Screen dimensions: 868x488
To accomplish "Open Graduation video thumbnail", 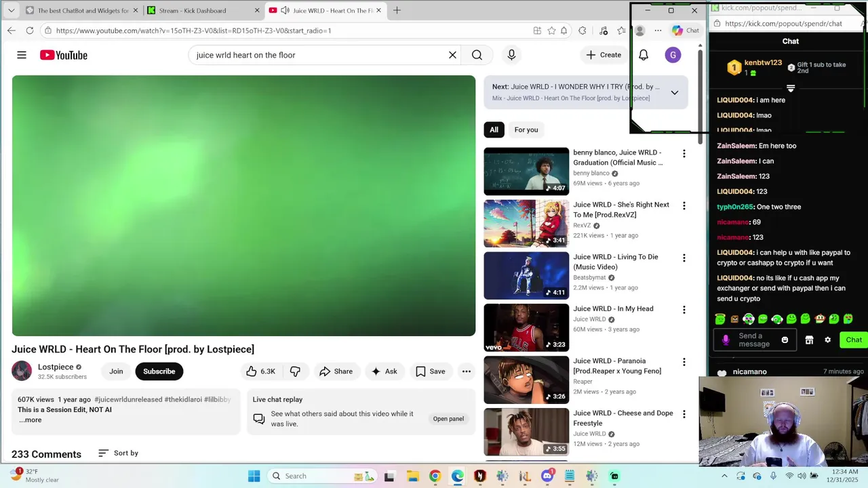I will [x=526, y=171].
